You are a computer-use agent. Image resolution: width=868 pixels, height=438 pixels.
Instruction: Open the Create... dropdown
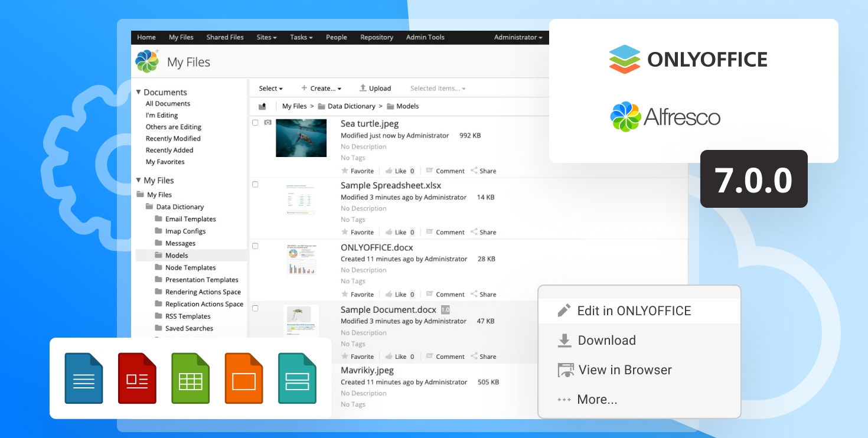tap(322, 88)
